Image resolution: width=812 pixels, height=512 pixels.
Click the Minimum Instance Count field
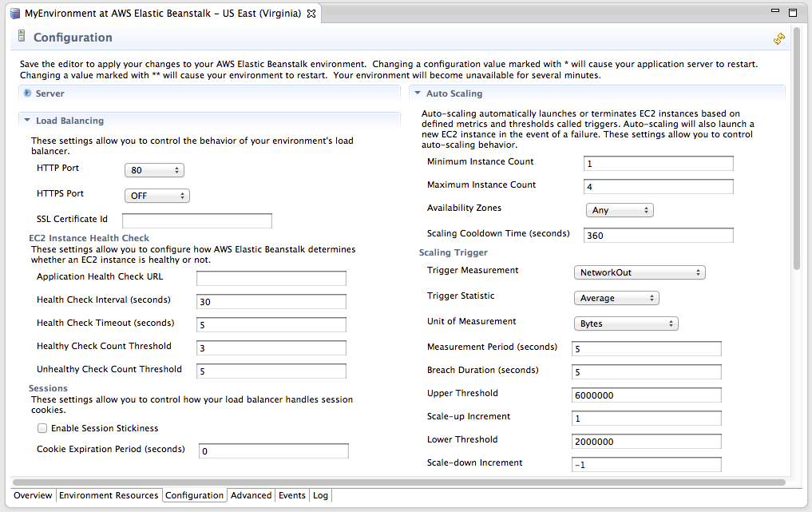658,163
